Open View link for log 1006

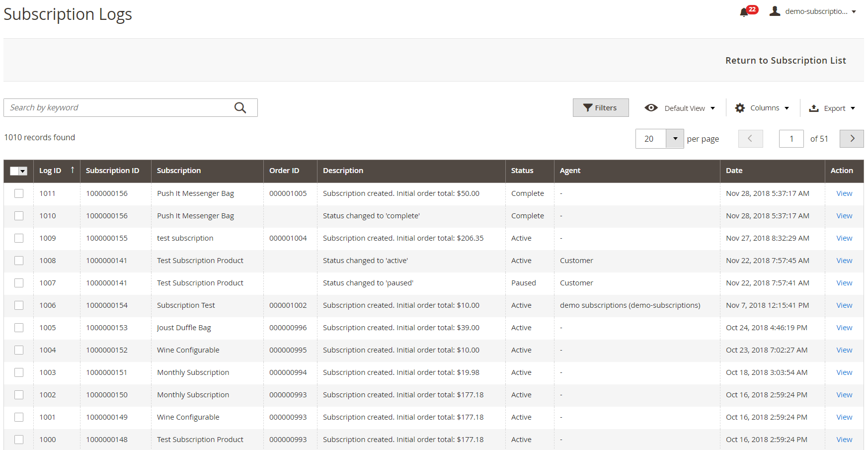844,305
